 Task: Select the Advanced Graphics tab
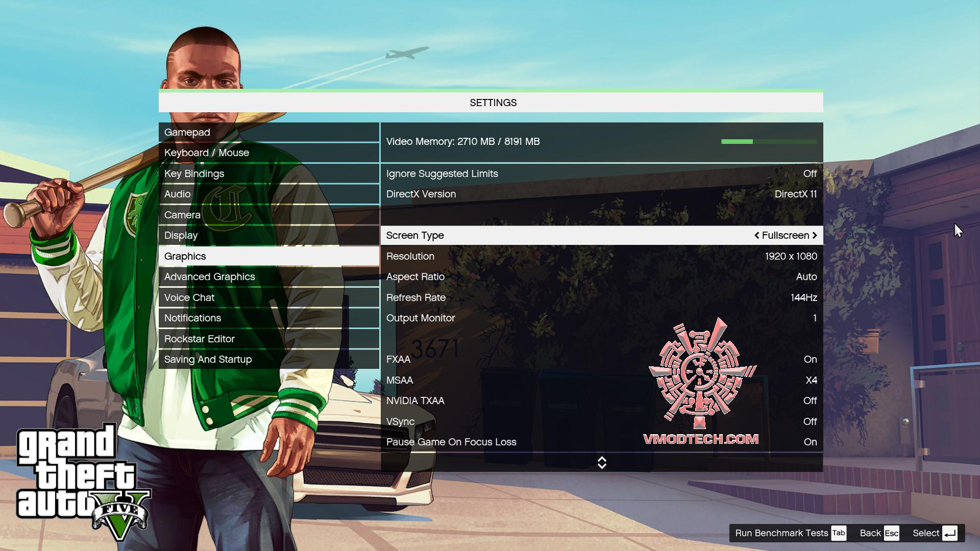(210, 277)
